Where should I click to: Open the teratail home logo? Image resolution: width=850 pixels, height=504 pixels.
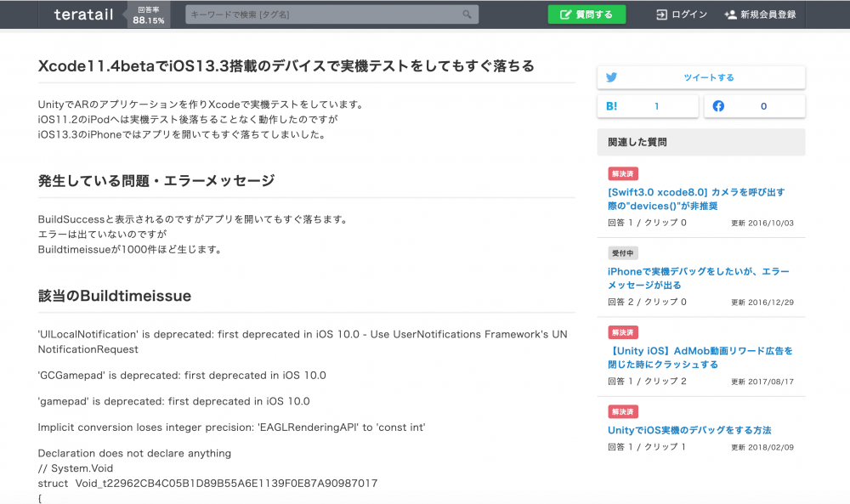(83, 14)
